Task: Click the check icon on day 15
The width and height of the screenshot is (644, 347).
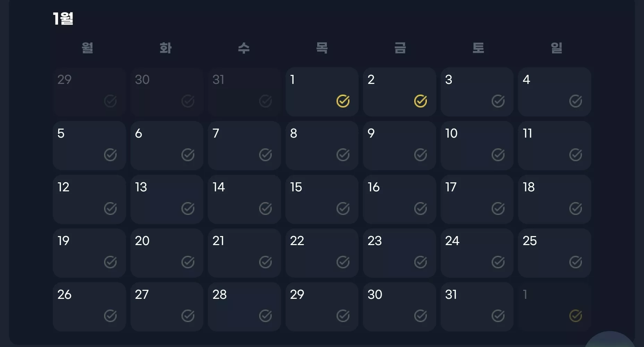Action: (343, 209)
